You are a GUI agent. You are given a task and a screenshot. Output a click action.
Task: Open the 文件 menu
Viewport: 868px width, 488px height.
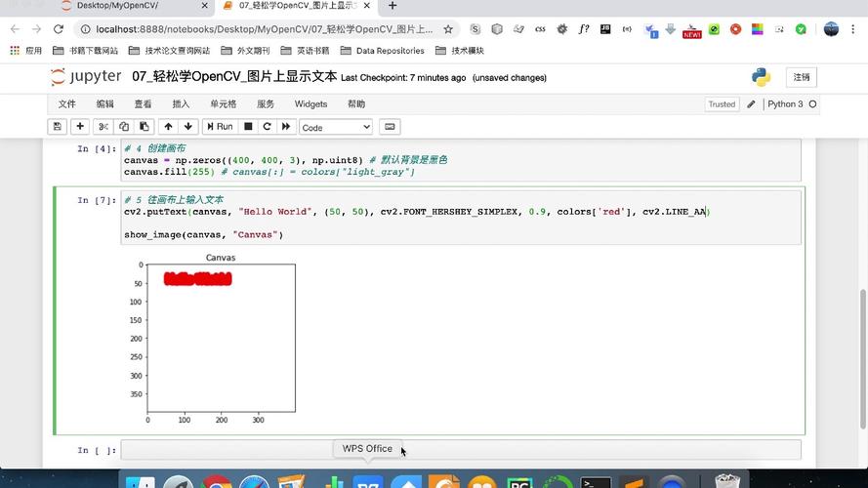(67, 104)
